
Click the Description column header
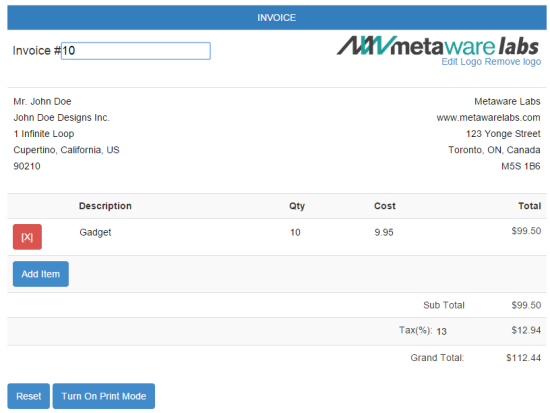[x=105, y=206]
